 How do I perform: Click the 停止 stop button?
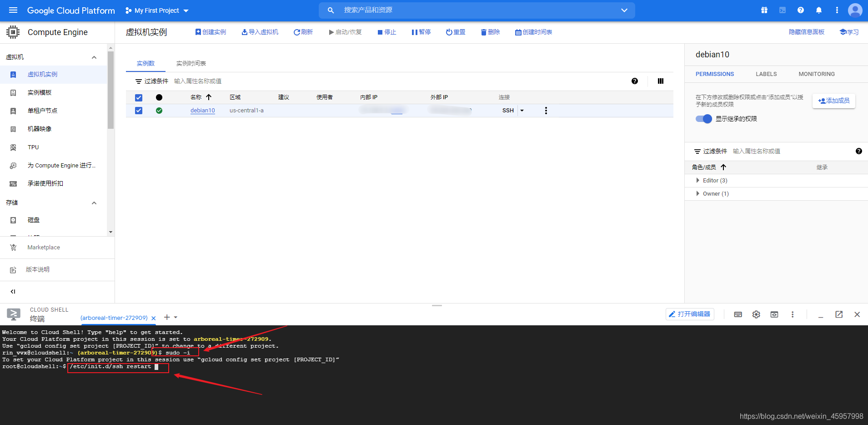pyautogui.click(x=386, y=32)
